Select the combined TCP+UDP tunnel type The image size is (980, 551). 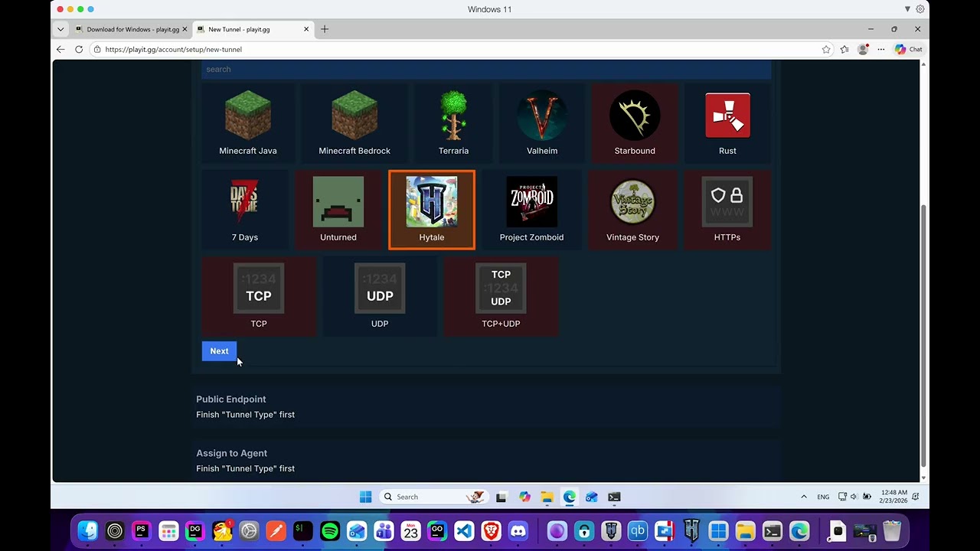[x=501, y=297]
